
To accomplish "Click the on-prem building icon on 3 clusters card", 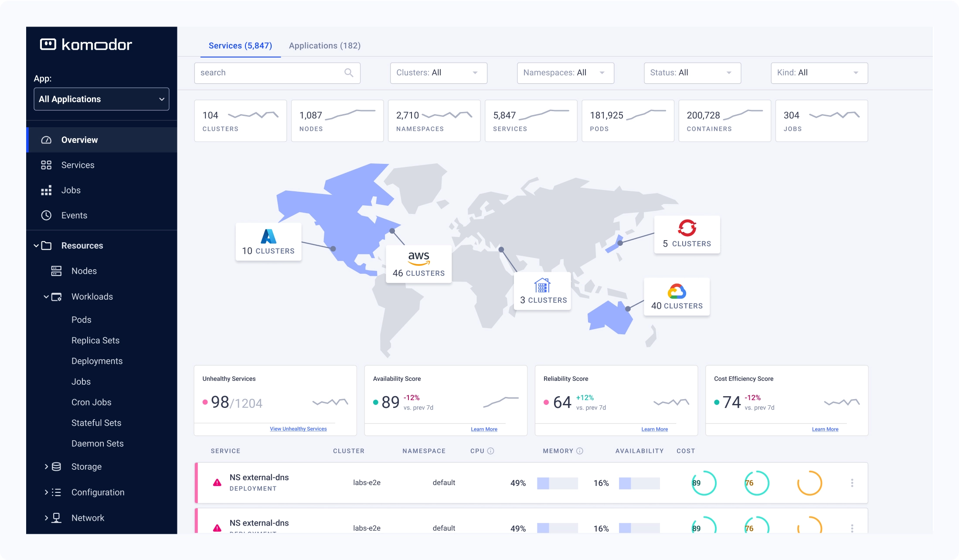I will [542, 285].
